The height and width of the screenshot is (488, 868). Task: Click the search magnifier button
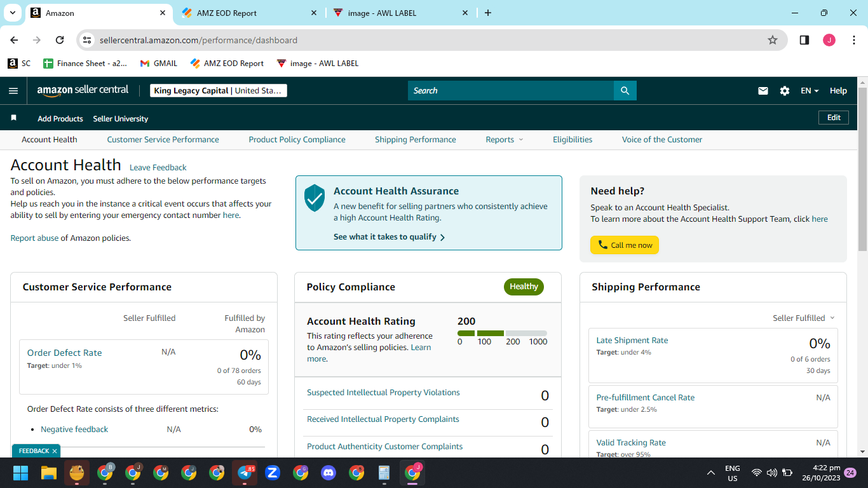(x=625, y=91)
